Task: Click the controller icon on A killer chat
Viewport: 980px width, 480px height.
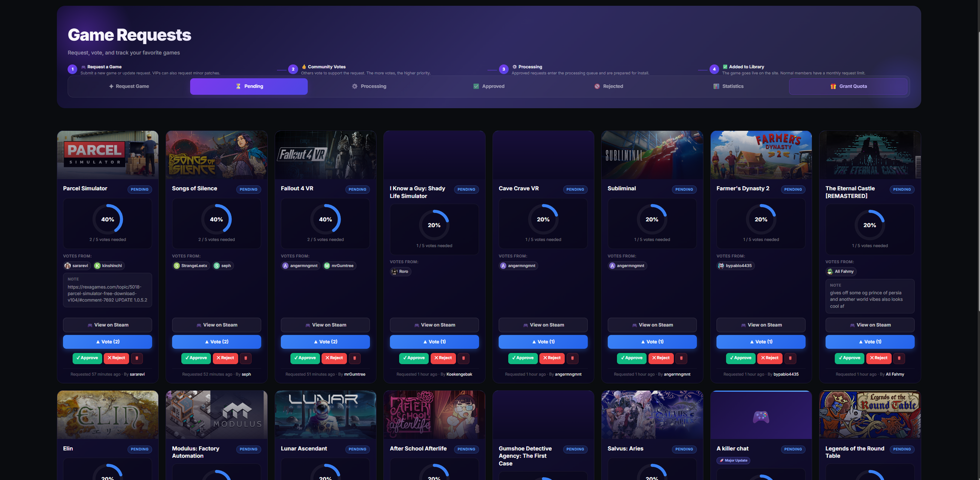Action: [x=761, y=417]
